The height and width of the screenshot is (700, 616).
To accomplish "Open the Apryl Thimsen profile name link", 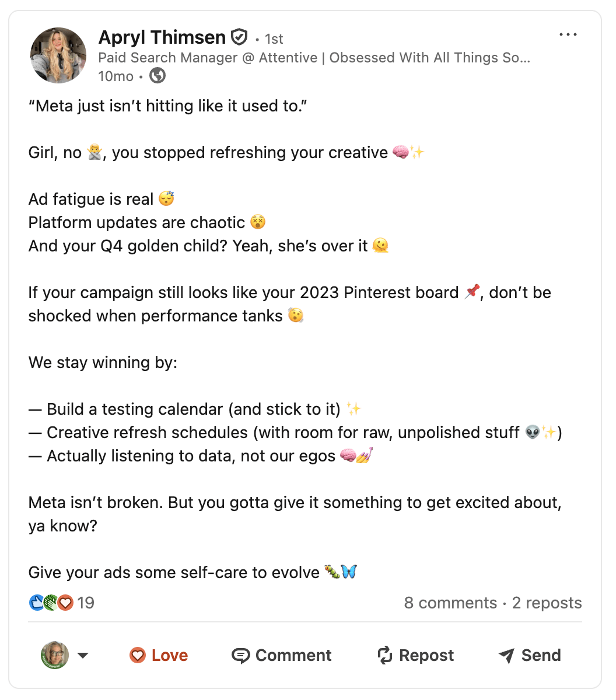I will pos(162,37).
